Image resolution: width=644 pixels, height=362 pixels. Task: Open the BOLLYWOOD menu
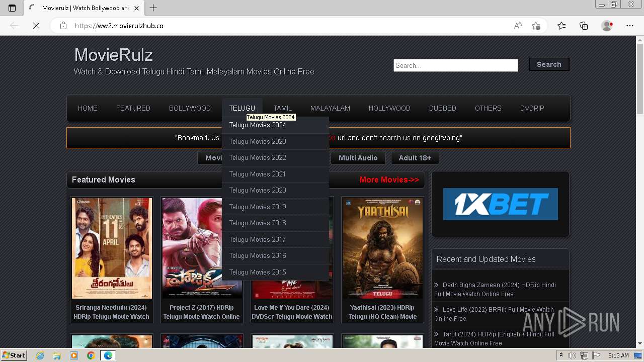click(190, 108)
